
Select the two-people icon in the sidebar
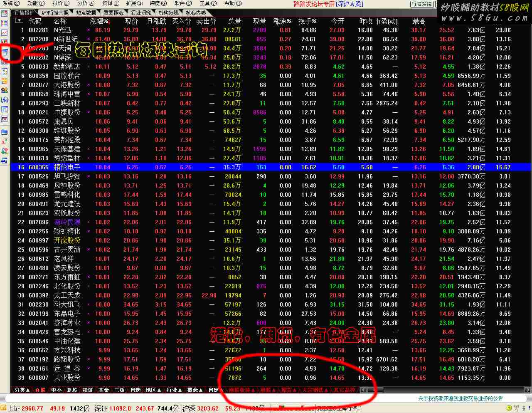coord(5,90)
